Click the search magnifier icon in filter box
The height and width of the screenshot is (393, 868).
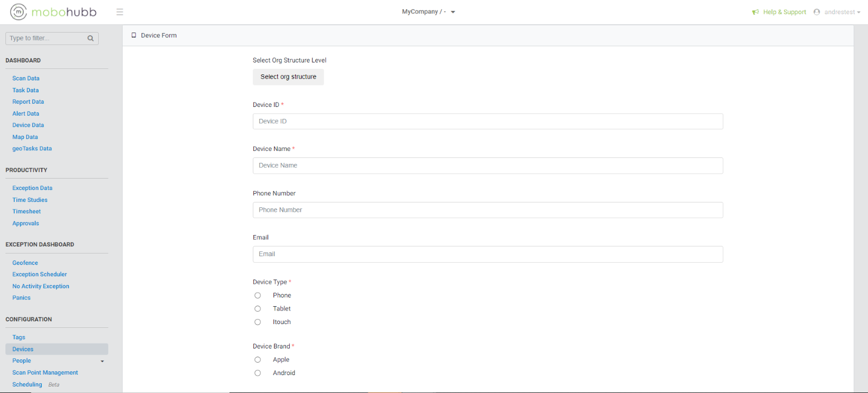[91, 39]
